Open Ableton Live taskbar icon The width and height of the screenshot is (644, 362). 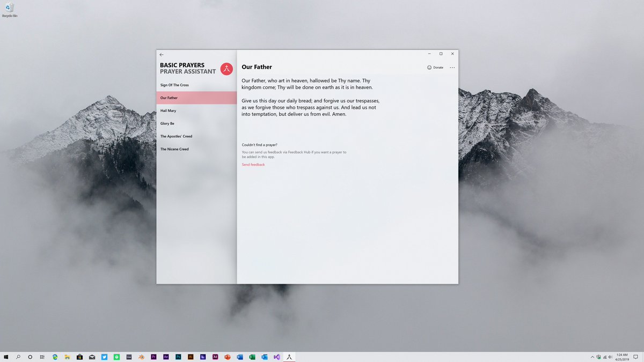coord(129,357)
